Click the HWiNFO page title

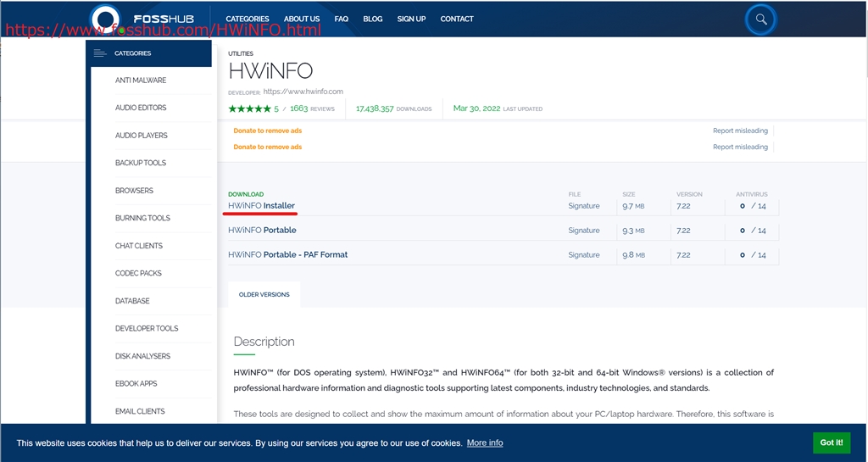[x=270, y=71]
